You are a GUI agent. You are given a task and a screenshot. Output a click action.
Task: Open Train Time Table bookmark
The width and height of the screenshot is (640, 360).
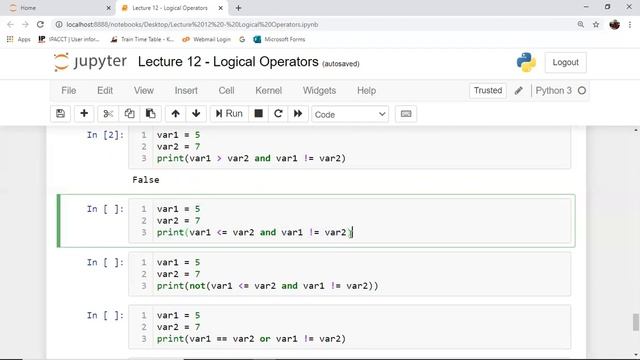(142, 40)
